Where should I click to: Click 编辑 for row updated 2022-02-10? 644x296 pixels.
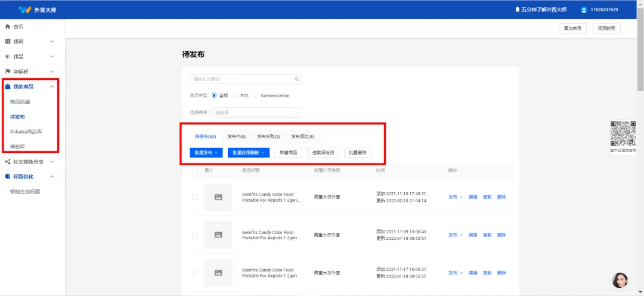click(473, 198)
